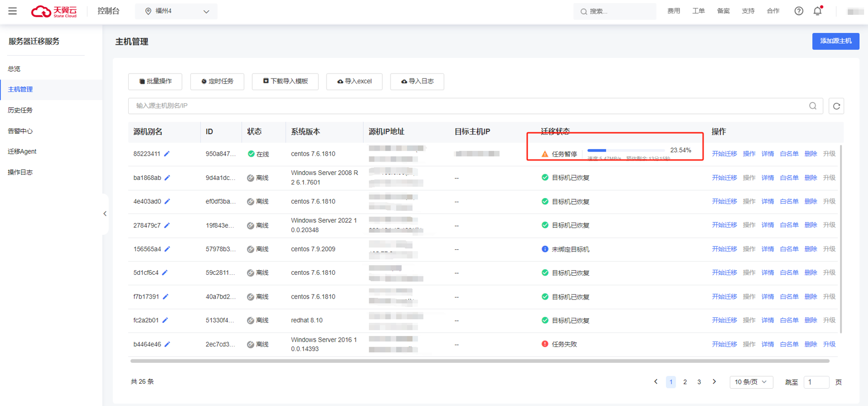Open 迁移Agent in the sidebar
Viewport: 868px width, 406px height.
[22, 152]
